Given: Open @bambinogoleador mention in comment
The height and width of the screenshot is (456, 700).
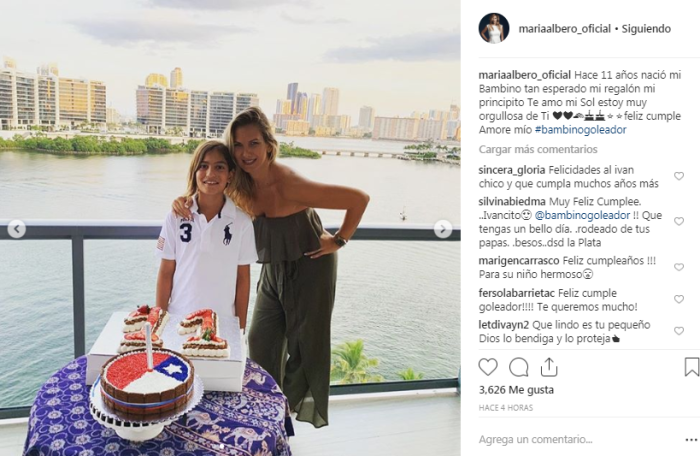Looking at the screenshot, I should pos(582,215).
